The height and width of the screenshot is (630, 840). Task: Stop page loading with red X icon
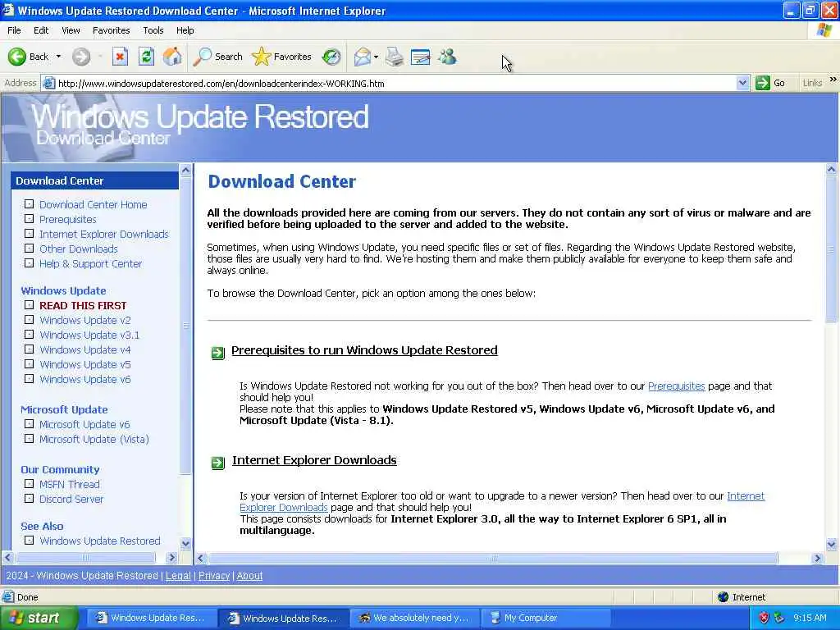pos(120,57)
